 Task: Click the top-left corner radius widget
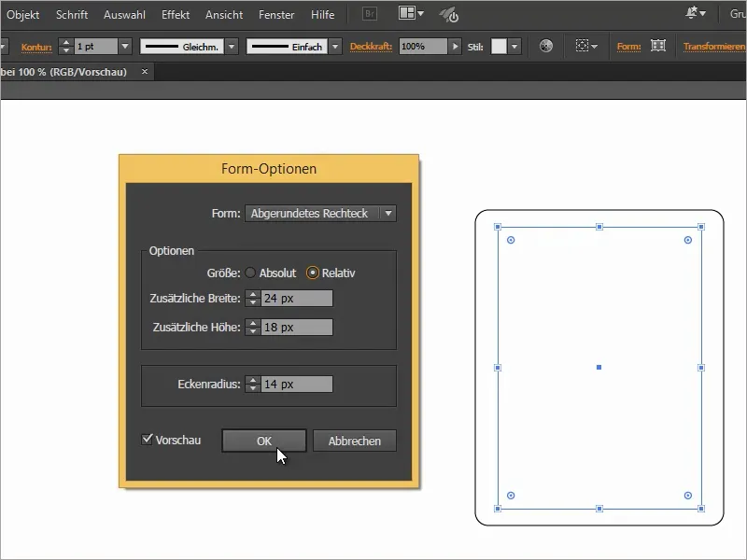pos(511,240)
